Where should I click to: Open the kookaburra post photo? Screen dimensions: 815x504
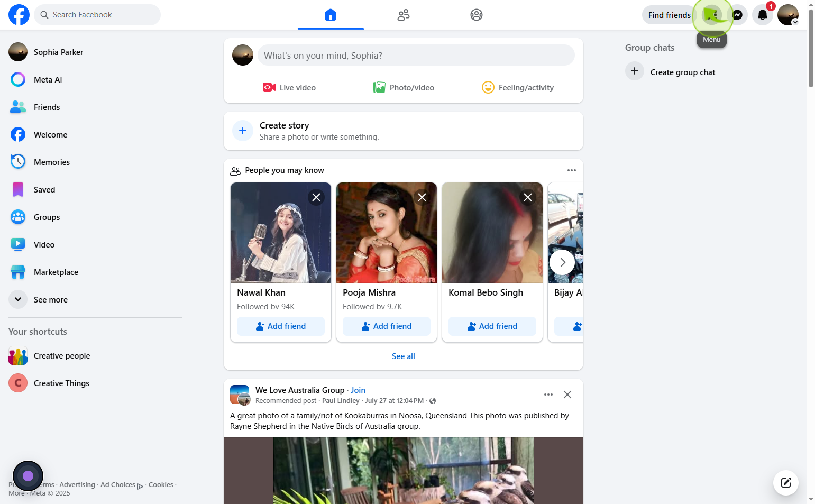(x=404, y=471)
